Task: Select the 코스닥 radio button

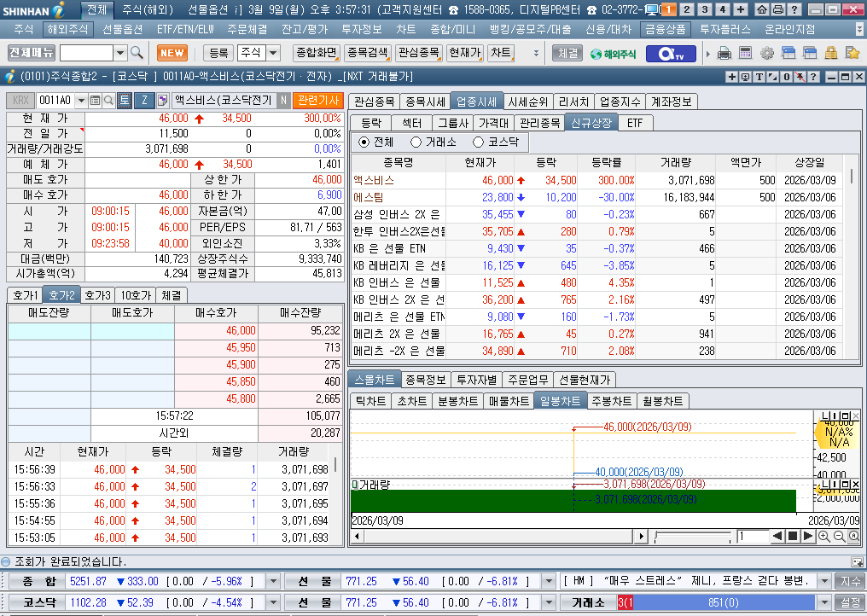Action: click(x=478, y=142)
